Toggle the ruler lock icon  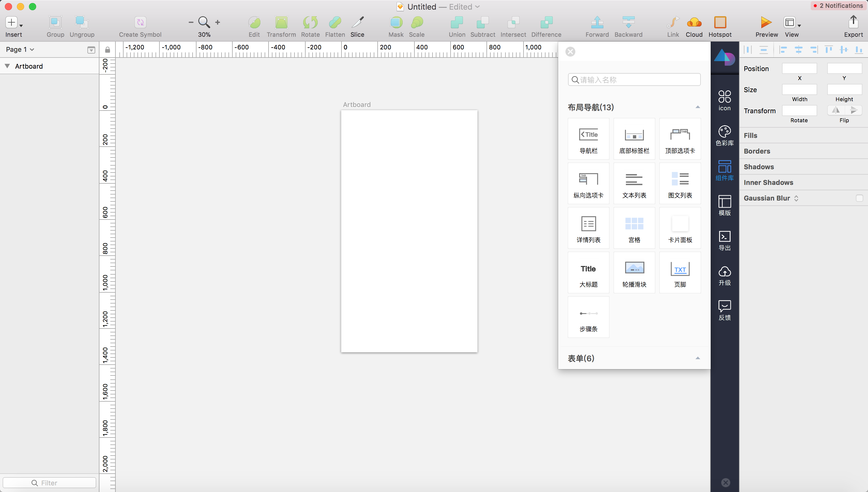click(108, 50)
